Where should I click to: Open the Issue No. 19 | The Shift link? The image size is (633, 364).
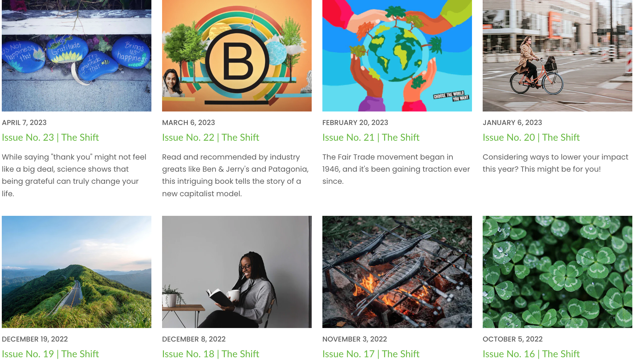point(50,354)
